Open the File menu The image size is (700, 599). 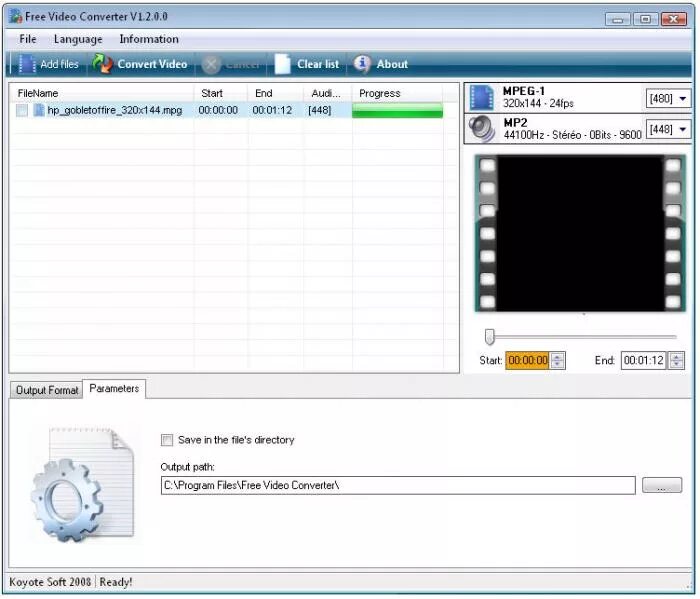28,39
